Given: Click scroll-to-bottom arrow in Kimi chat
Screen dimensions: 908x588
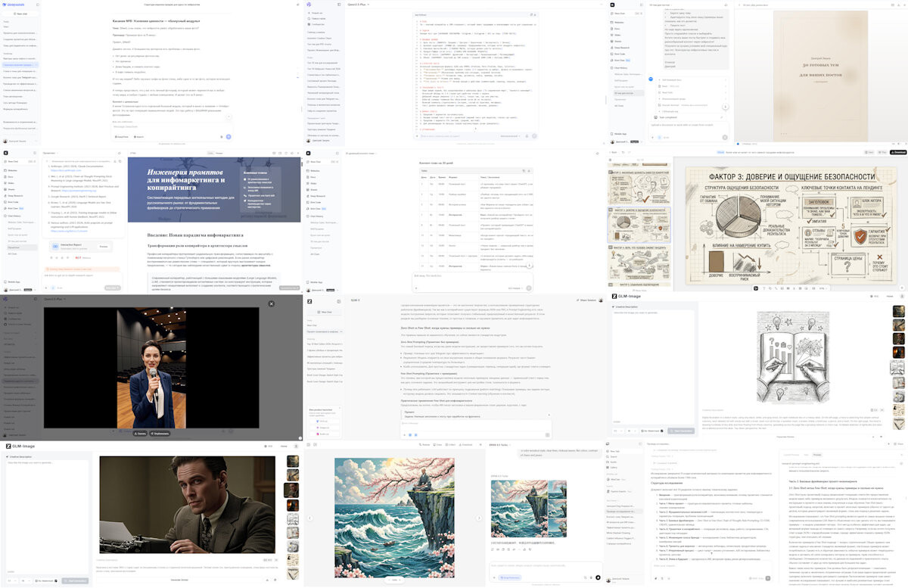Looking at the screenshot, I should coord(529,265).
